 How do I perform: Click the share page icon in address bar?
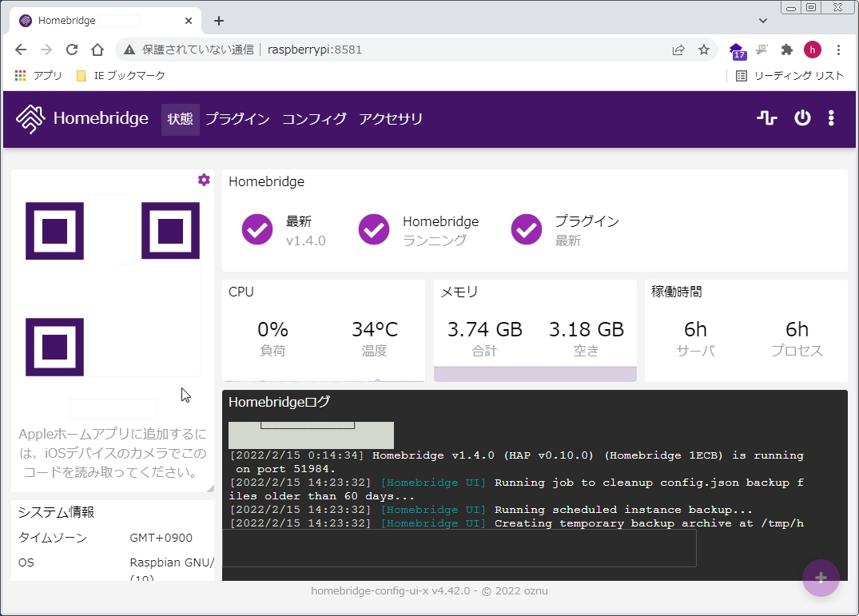(678, 50)
